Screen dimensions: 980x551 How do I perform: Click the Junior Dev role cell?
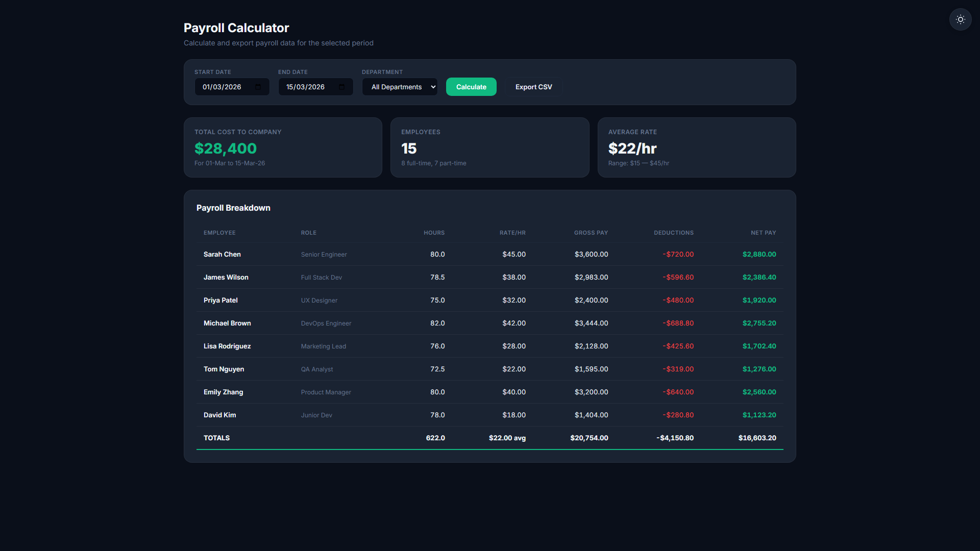tap(316, 415)
